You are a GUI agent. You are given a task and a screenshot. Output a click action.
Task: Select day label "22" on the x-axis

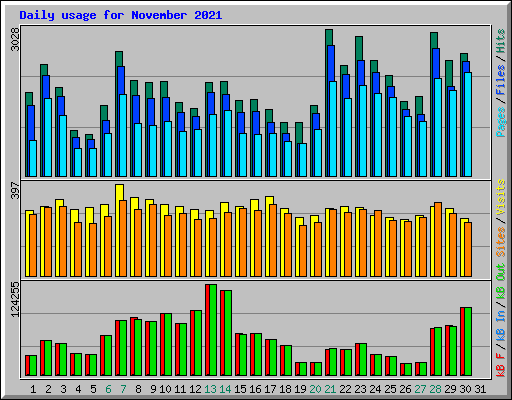[345, 389]
